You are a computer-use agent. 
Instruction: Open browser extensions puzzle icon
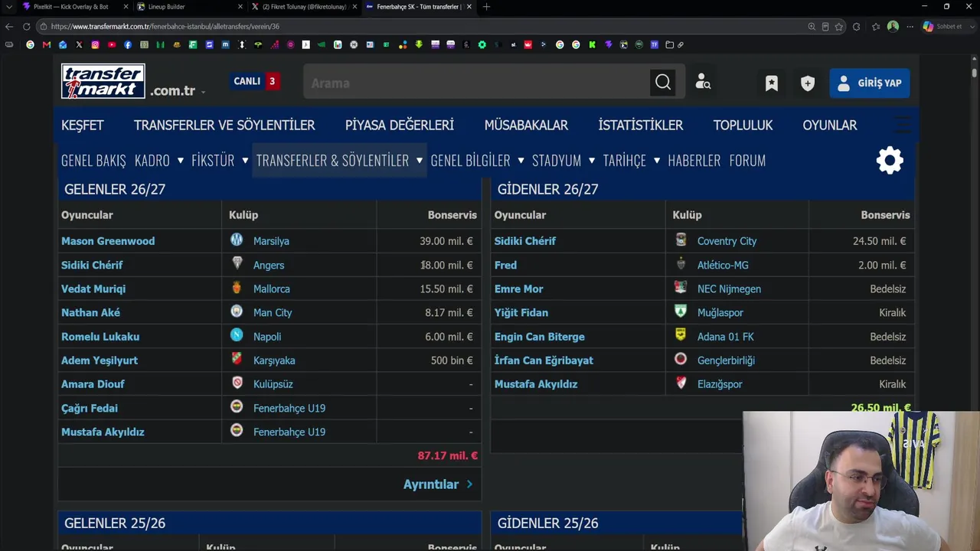(856, 26)
